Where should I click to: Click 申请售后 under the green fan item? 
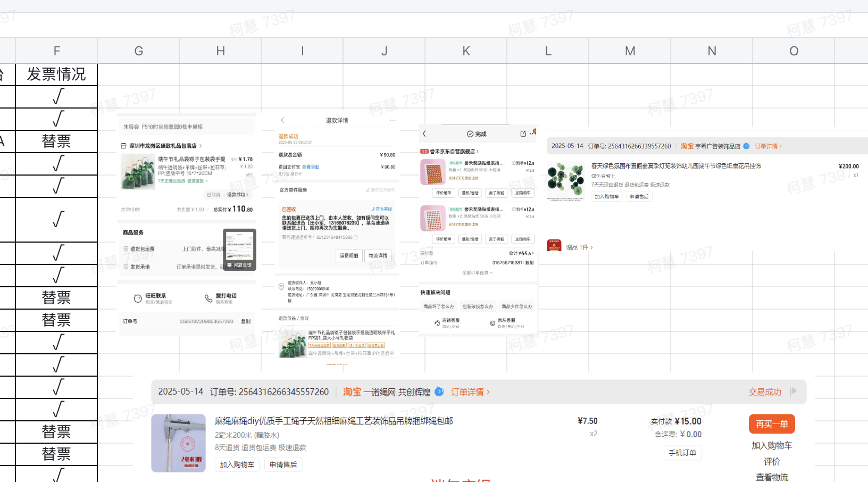pyautogui.click(x=639, y=196)
